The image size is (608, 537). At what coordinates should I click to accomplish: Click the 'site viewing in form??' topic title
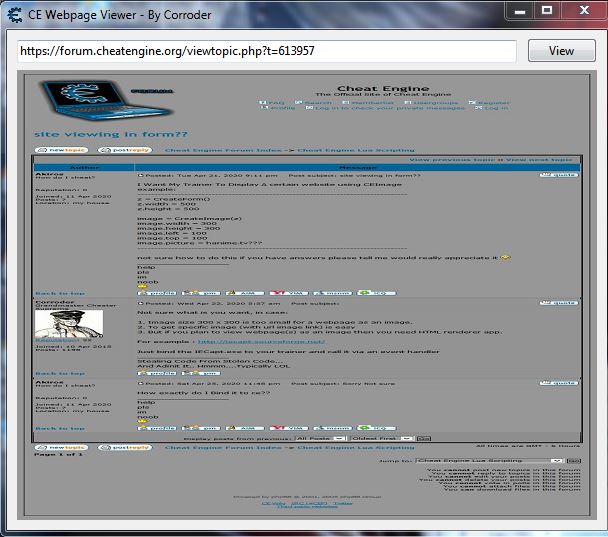pos(111,135)
